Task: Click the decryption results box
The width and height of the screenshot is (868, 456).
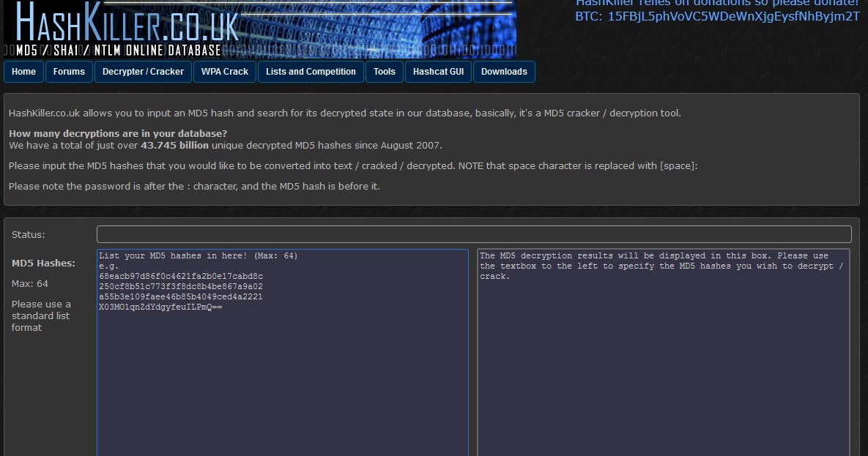Action: click(x=664, y=353)
